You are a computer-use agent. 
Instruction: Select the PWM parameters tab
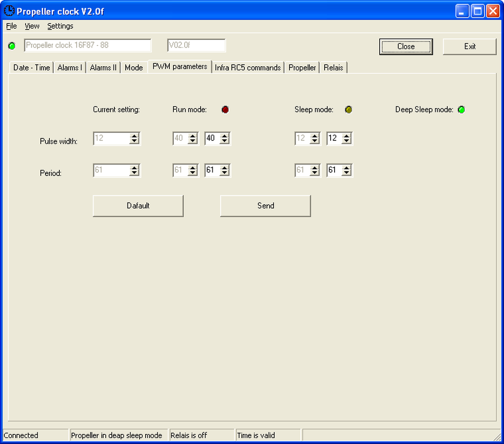tap(180, 66)
